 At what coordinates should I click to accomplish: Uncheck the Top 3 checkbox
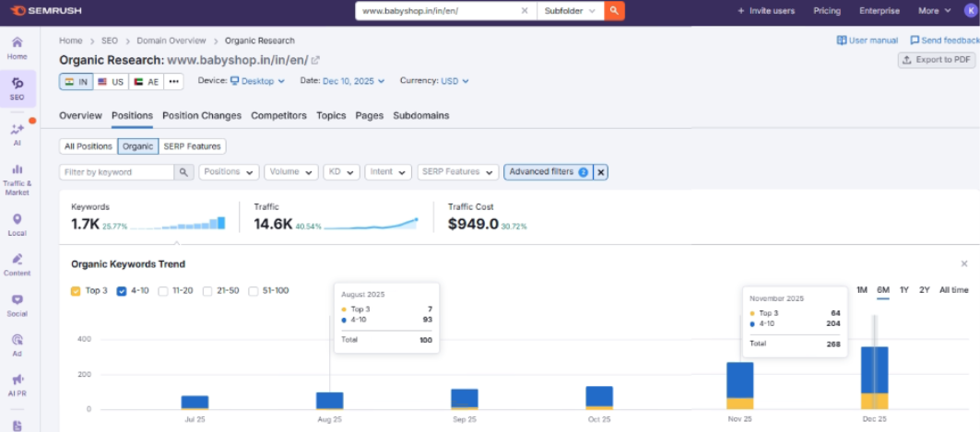[x=76, y=291]
